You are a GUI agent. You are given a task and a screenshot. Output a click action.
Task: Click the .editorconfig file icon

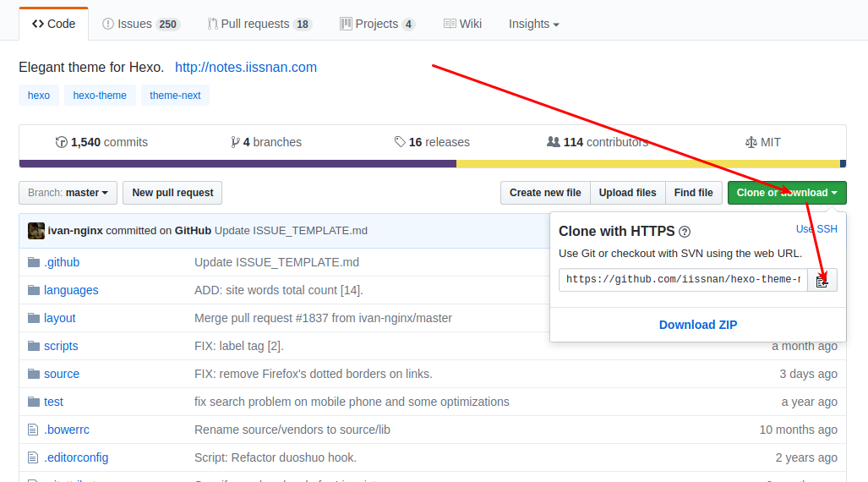pos(33,457)
